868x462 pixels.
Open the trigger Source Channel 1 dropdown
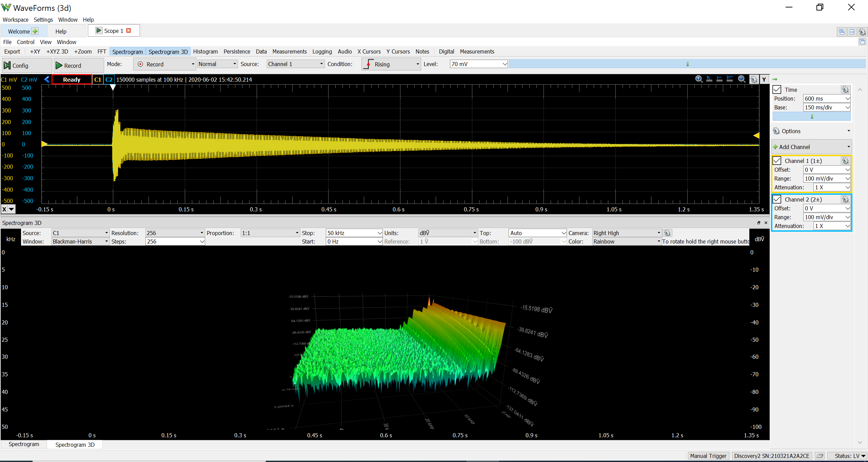point(295,64)
